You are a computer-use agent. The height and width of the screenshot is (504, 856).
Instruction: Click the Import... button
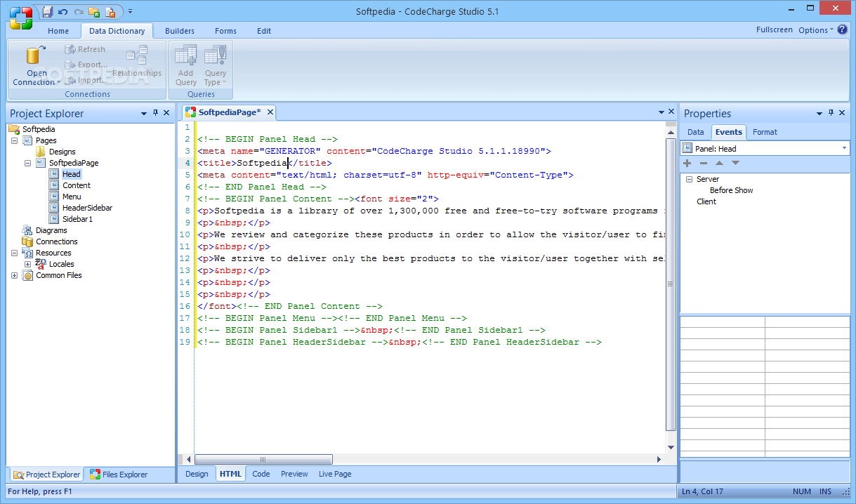point(86,80)
